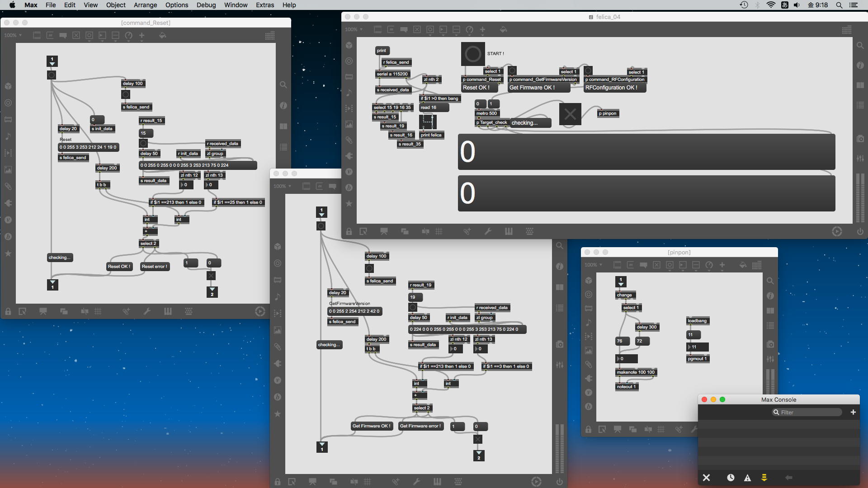
Task: Open the 100% zoom dropdown in command_Reset
Action: [13, 35]
